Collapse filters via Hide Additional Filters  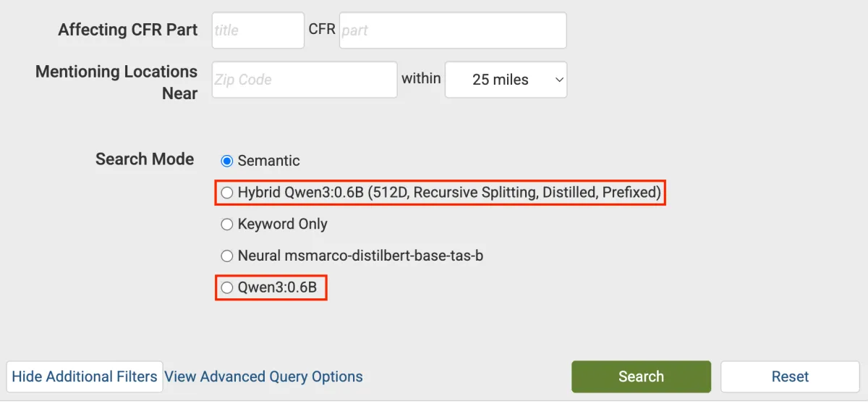pos(85,376)
